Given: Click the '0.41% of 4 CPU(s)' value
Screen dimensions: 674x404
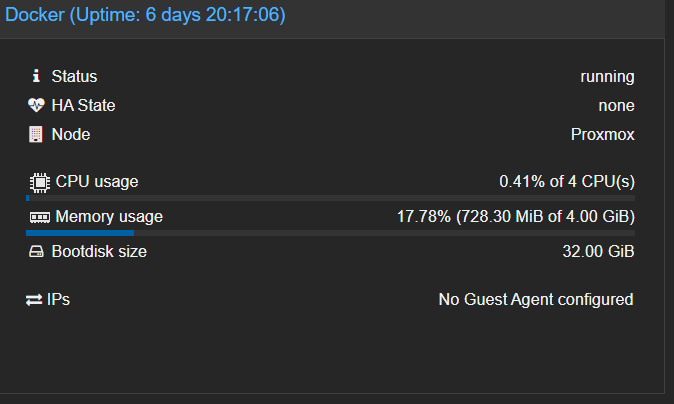Looking at the screenshot, I should tap(567, 181).
